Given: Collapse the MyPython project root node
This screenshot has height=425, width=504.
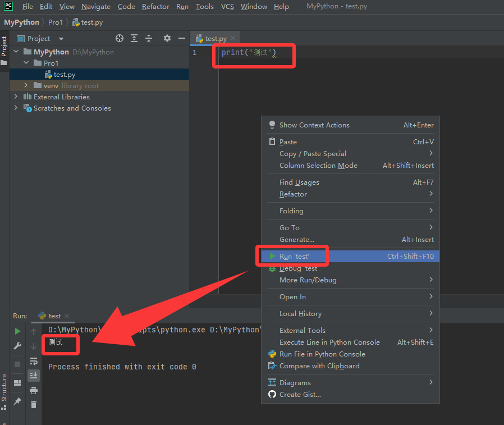Looking at the screenshot, I should pyautogui.click(x=16, y=52).
